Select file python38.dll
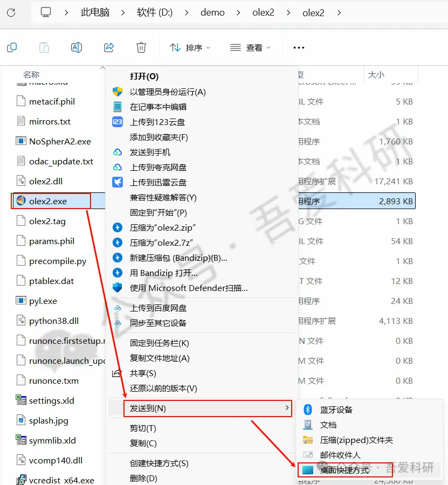 point(54,321)
